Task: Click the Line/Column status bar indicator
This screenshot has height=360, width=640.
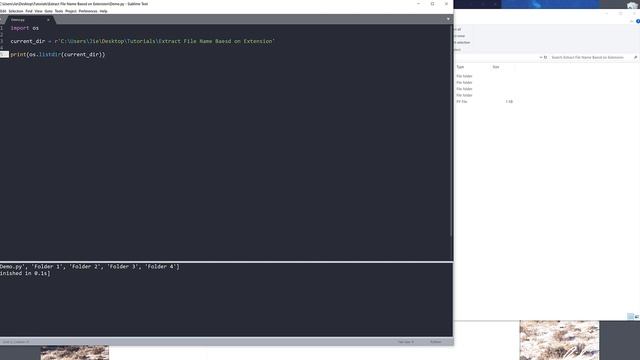Action: [16, 342]
